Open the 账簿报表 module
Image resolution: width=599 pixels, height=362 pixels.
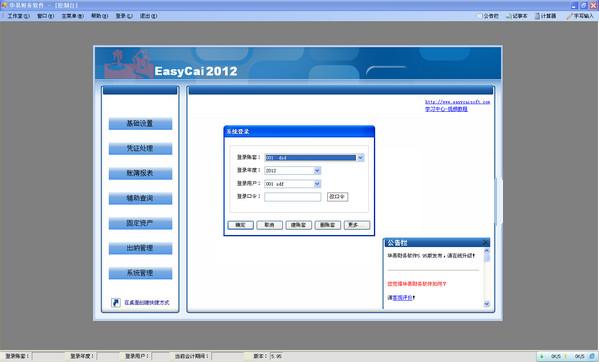(140, 173)
